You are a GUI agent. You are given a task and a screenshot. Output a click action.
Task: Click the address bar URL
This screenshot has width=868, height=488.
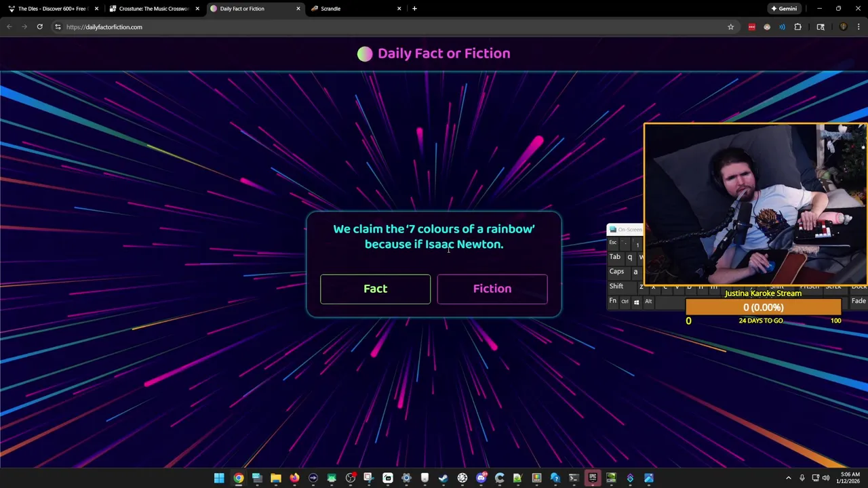click(x=104, y=27)
